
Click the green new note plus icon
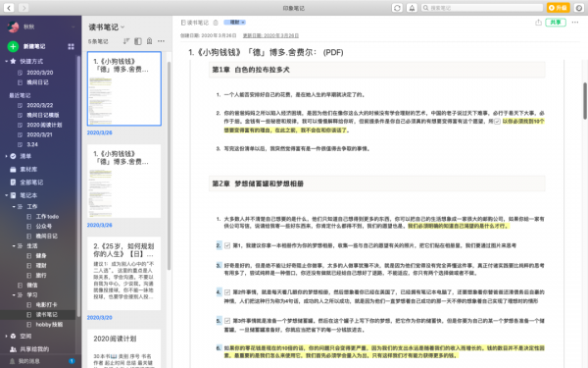pos(13,46)
